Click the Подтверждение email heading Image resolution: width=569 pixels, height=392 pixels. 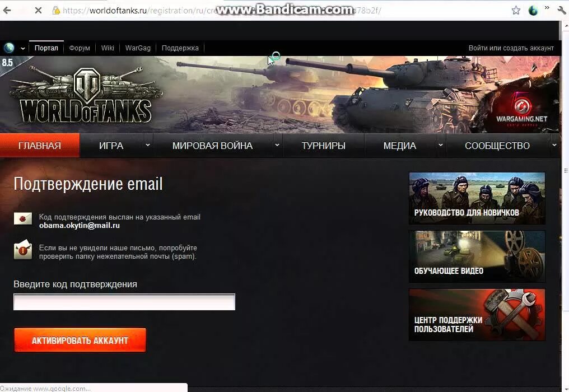point(88,184)
